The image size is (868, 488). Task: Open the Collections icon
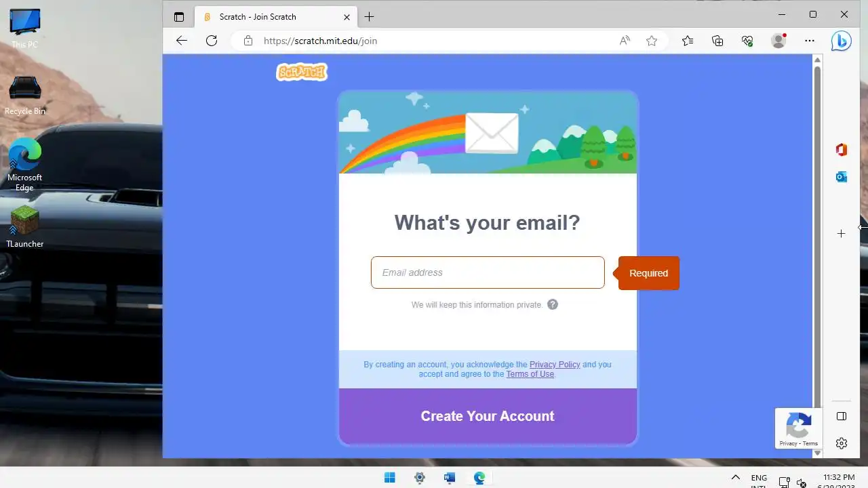(717, 41)
